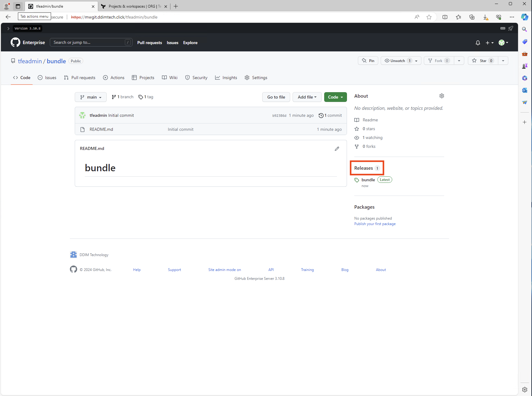Open the plus create-new menu
Image resolution: width=532 pixels, height=396 pixels.
tap(489, 43)
